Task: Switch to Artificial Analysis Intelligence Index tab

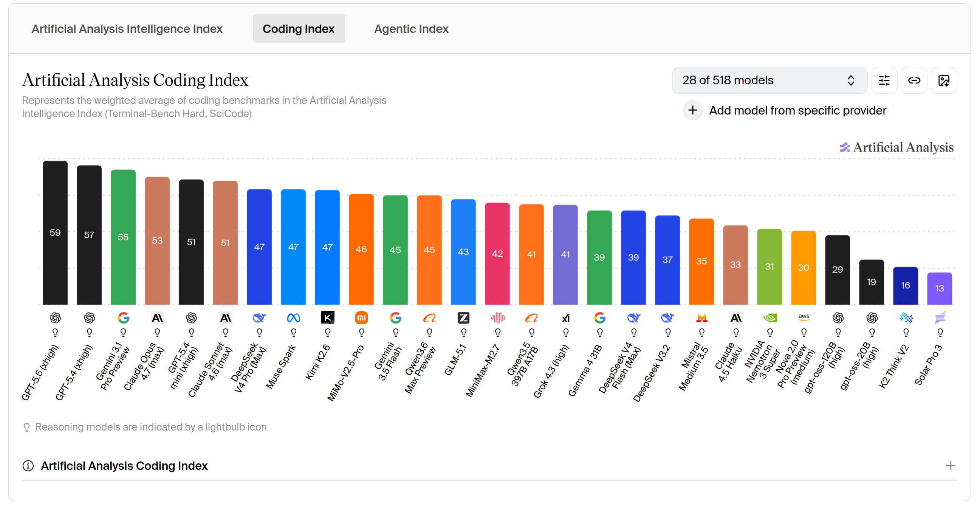Action: pos(127,29)
